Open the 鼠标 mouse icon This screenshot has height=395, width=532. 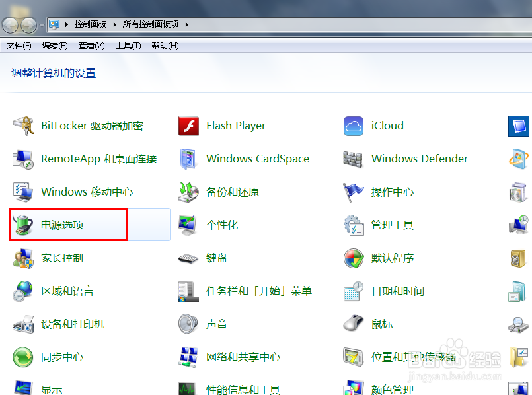tap(354, 323)
